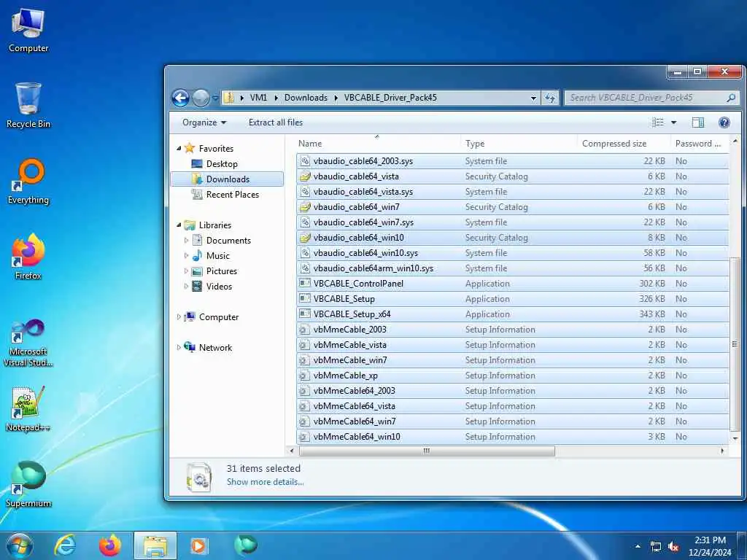Open the Explorer help button
747x560 pixels.
[724, 122]
